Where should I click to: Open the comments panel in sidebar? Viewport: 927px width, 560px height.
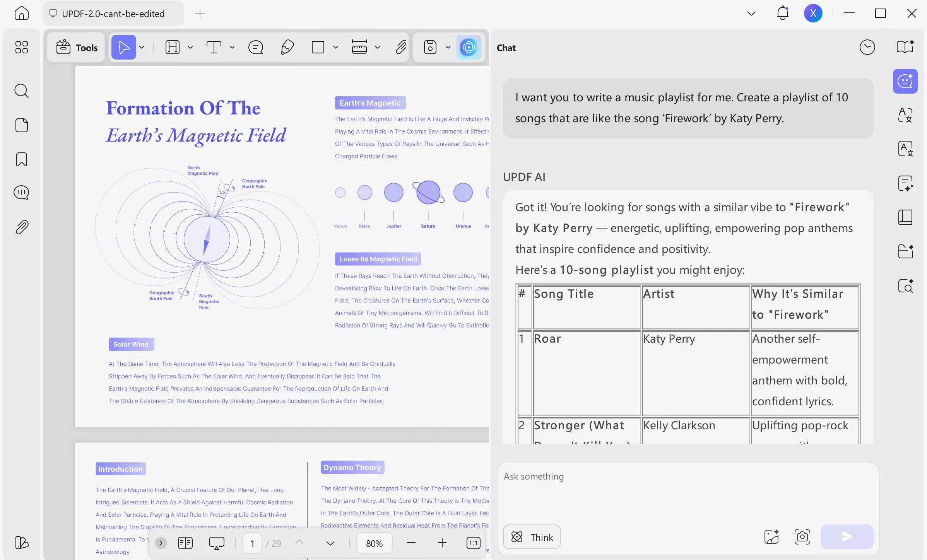[x=21, y=193]
